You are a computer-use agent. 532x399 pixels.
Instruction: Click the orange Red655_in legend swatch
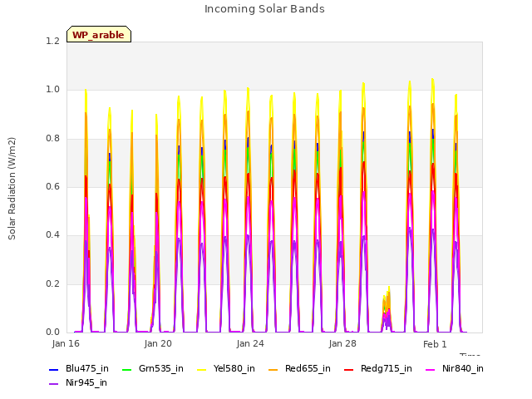[273, 369]
